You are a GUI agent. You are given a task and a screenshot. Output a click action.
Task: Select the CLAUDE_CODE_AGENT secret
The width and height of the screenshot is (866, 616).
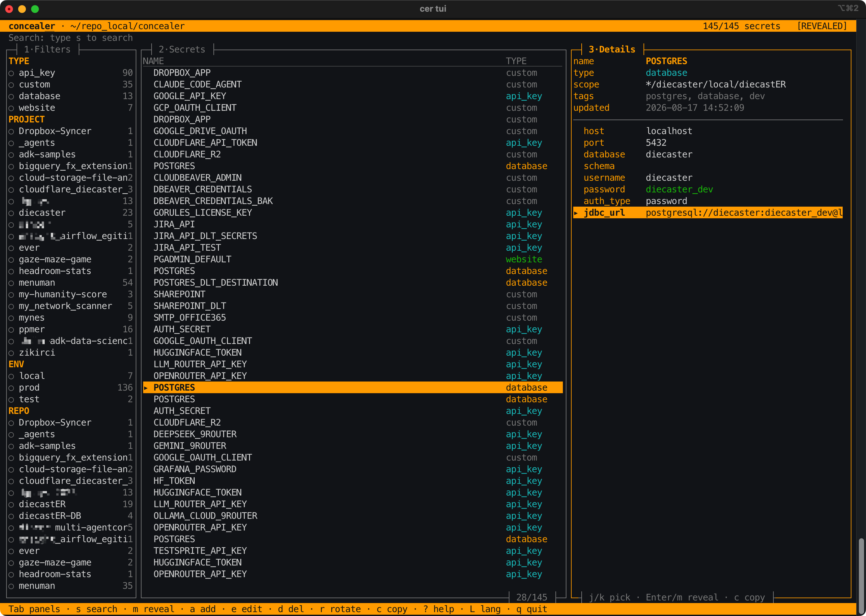353,85
